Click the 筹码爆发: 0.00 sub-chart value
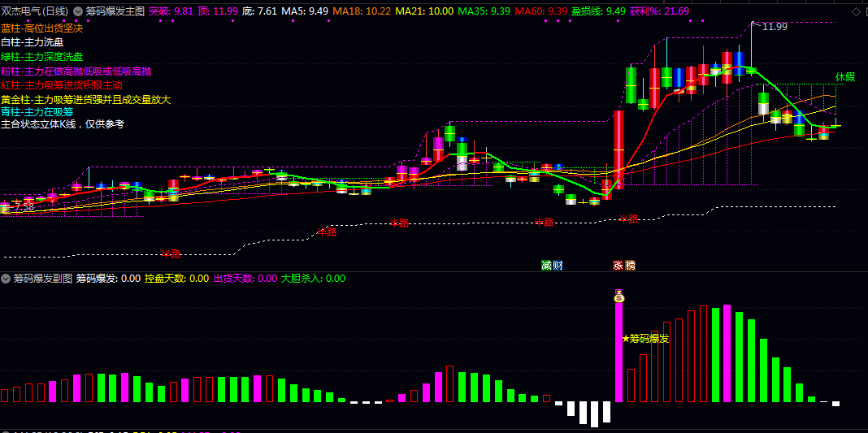The image size is (868, 433). pos(108,278)
